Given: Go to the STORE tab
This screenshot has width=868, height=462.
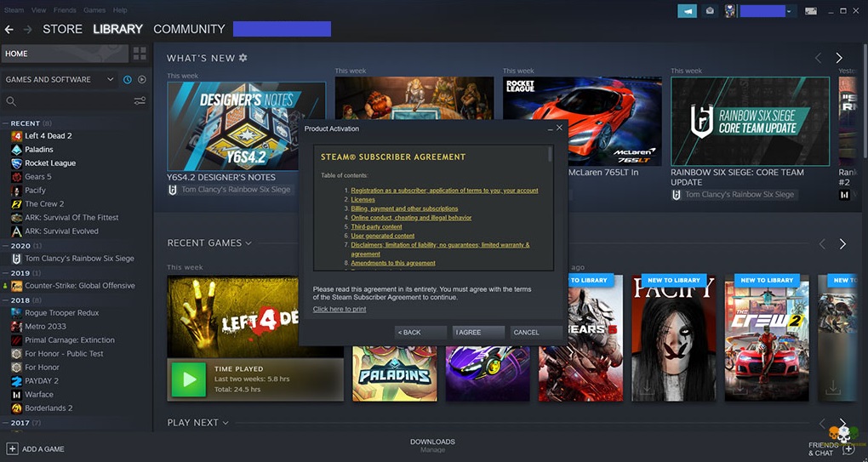Looking at the screenshot, I should coord(63,29).
